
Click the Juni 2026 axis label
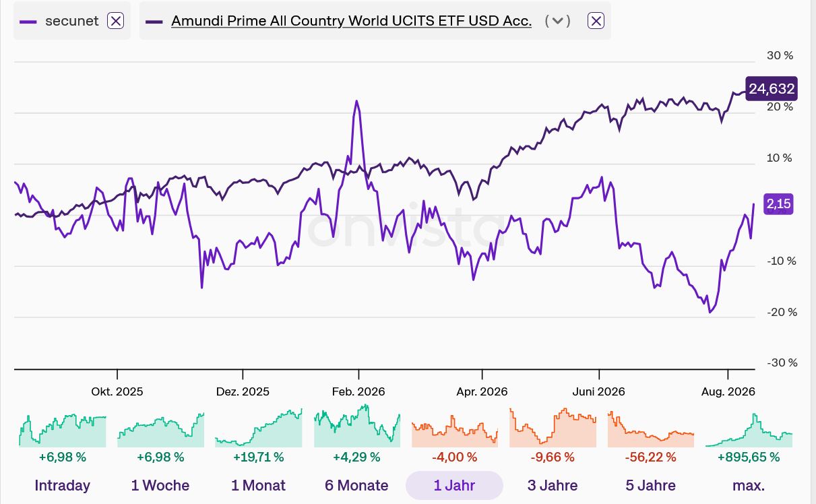click(599, 391)
